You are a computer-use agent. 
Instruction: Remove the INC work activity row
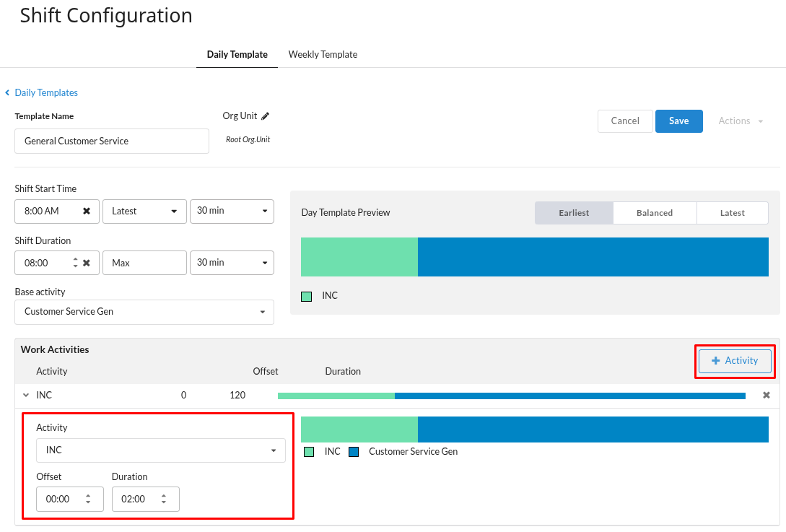[x=767, y=396]
